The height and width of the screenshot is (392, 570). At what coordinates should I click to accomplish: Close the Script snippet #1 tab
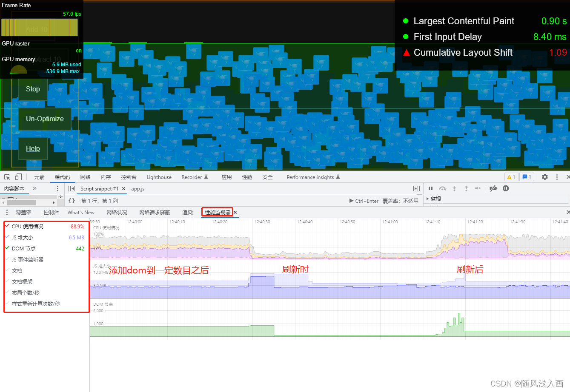click(x=124, y=188)
